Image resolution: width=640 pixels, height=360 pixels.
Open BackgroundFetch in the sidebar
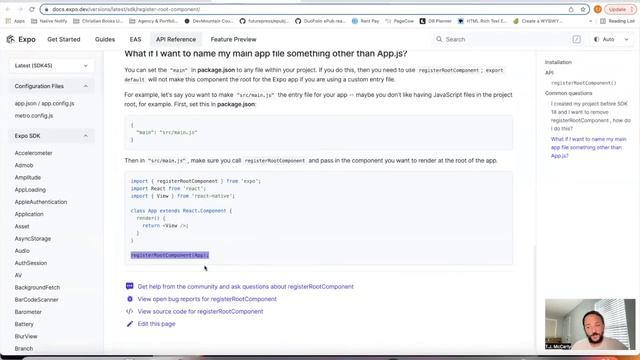pyautogui.click(x=37, y=287)
